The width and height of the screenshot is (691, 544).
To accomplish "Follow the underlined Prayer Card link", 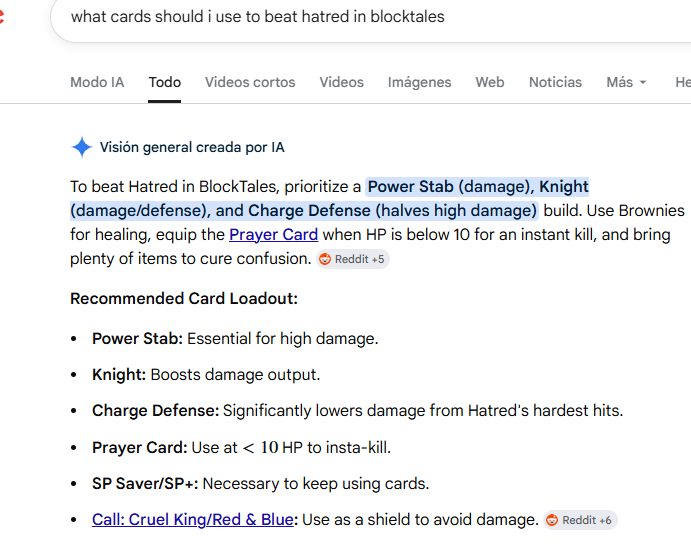I will pyautogui.click(x=273, y=235).
